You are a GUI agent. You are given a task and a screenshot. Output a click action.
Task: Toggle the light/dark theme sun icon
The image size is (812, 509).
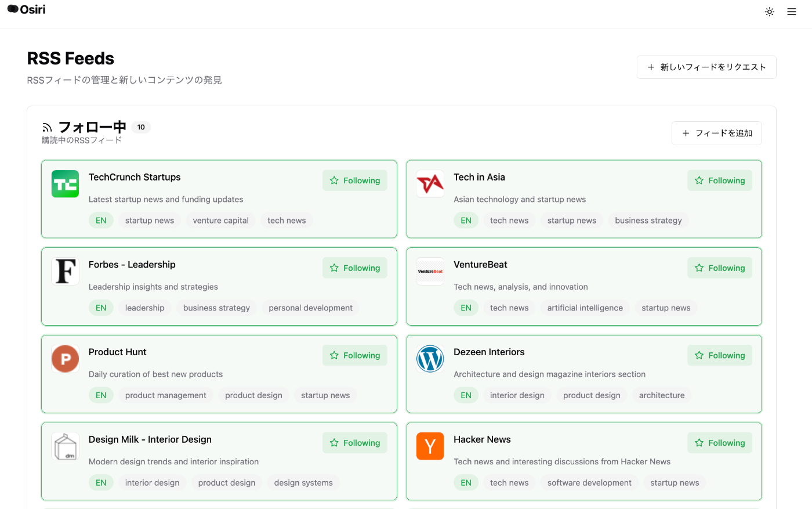click(x=770, y=12)
